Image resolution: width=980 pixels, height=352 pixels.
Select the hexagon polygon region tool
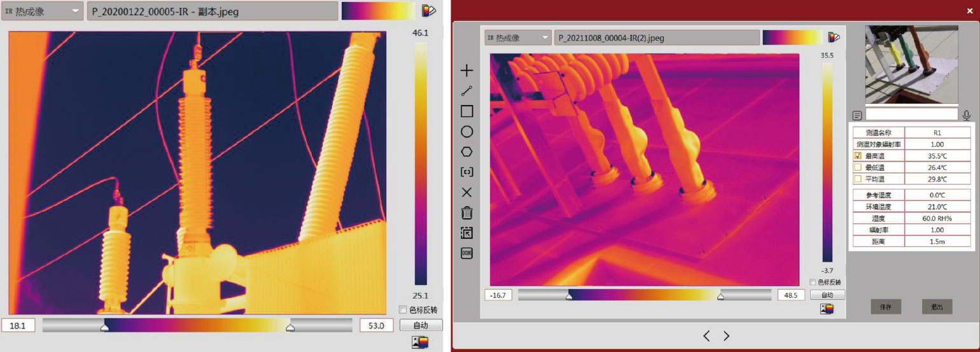[x=466, y=151]
